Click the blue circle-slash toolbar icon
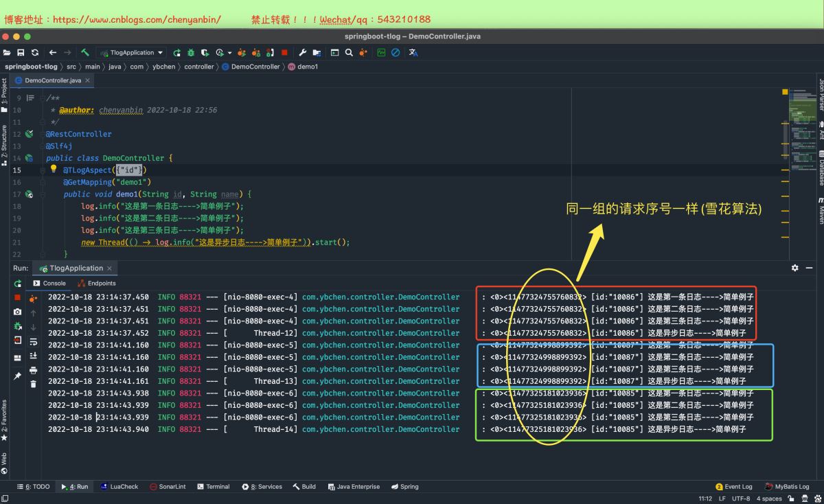Image resolution: width=824 pixels, height=504 pixels. pyautogui.click(x=396, y=53)
